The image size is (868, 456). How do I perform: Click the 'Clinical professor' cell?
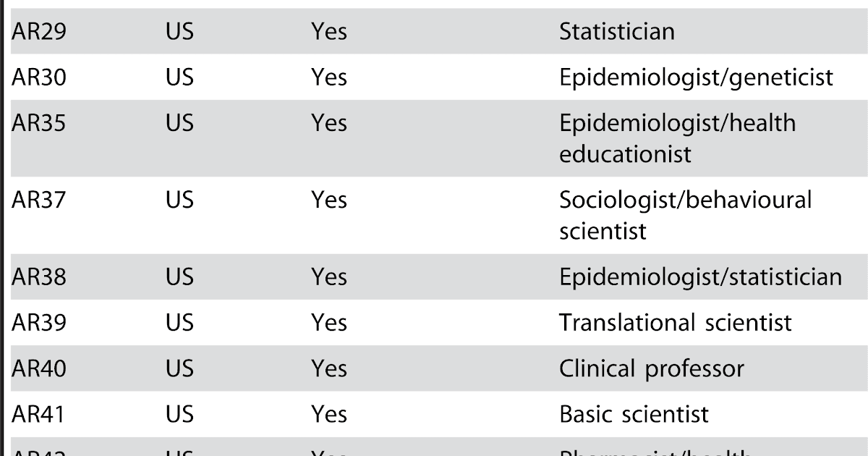pos(651,369)
